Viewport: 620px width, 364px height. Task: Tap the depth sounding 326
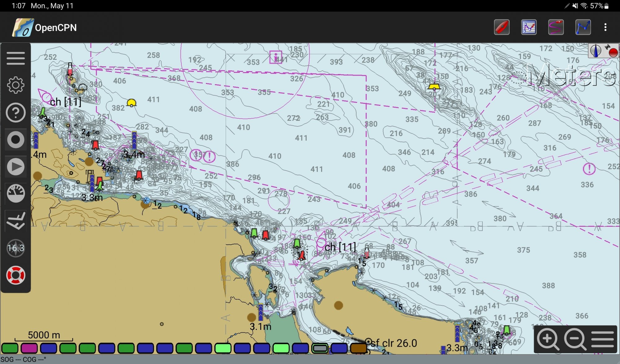(x=296, y=79)
